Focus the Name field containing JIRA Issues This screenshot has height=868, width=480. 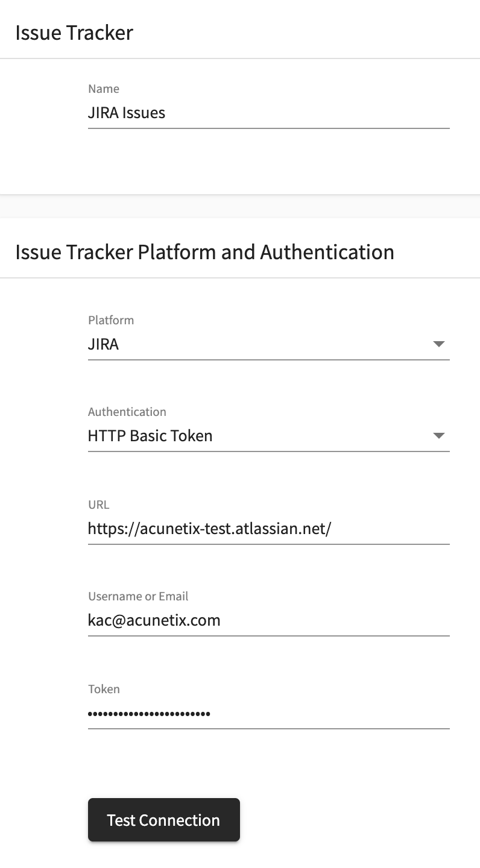(x=269, y=113)
